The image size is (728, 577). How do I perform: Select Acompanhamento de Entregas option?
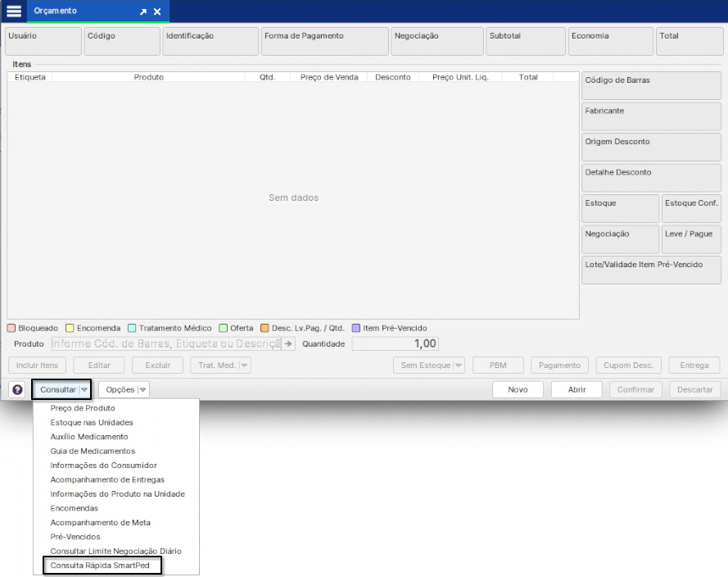(x=107, y=479)
